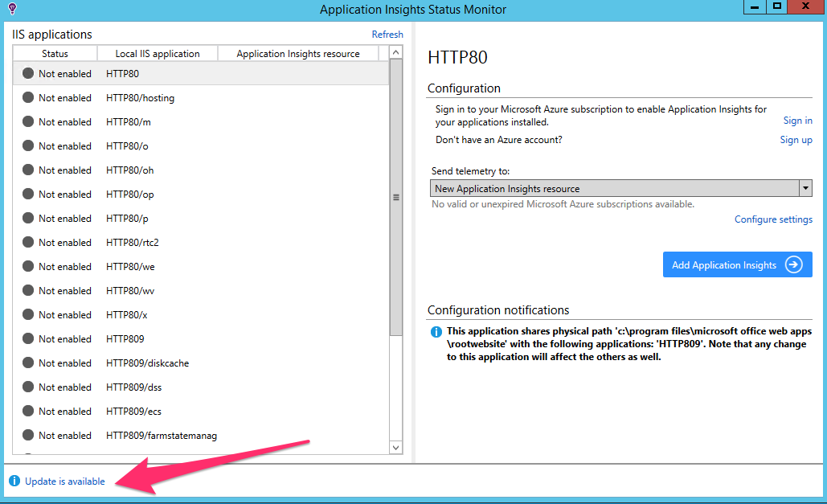This screenshot has height=504, width=827.
Task: Click the Application Insights resource column header
Action: [298, 54]
